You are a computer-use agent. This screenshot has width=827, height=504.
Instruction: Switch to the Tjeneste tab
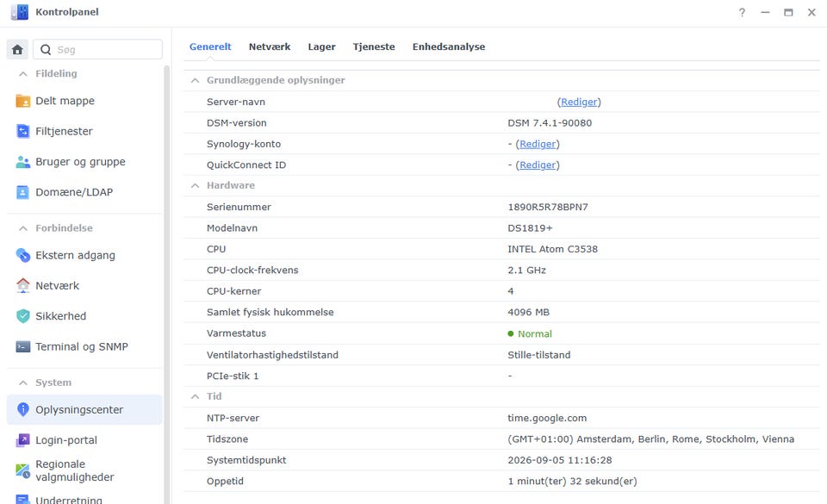374,47
